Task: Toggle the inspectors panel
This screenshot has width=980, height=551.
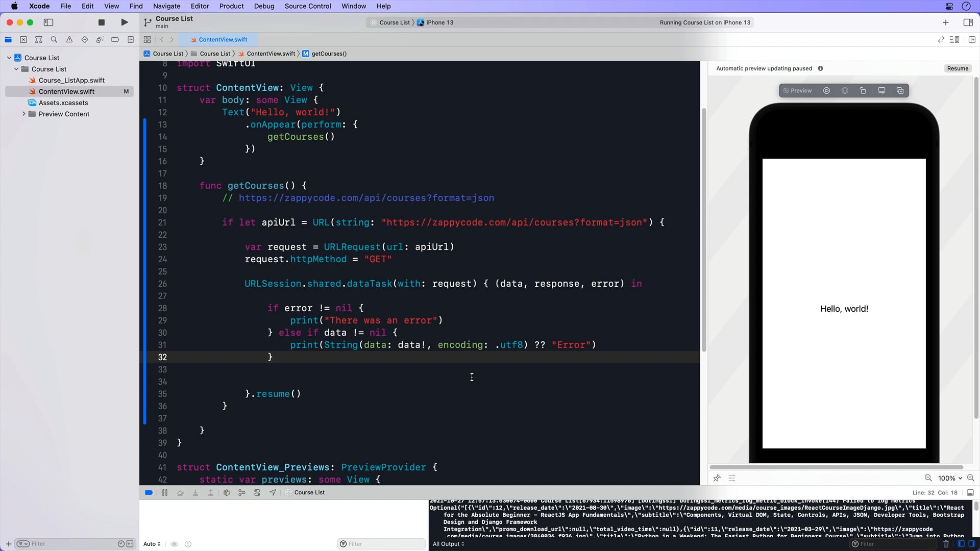Action: 968,22
